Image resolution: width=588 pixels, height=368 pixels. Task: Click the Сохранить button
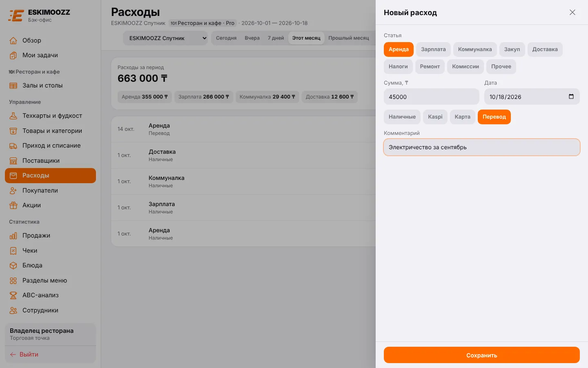(x=482, y=355)
